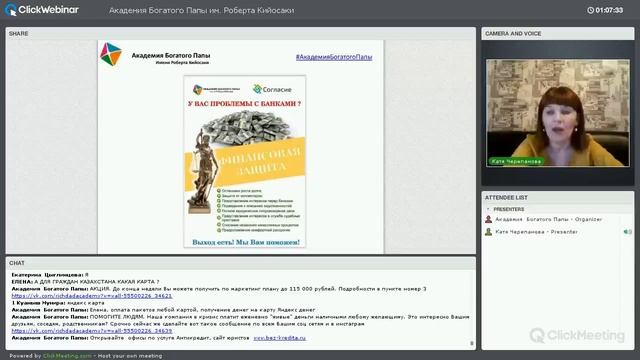640x360 pixels.
Task: Click the SHARE panel header
Action: click(240, 33)
